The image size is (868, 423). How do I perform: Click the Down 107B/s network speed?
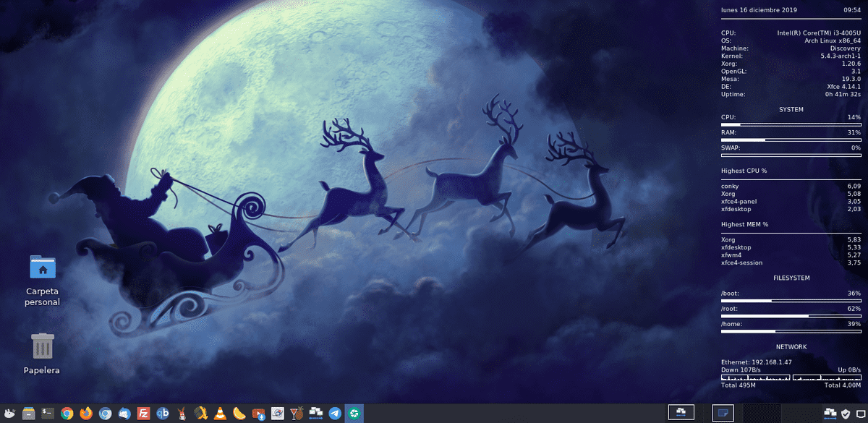click(741, 369)
